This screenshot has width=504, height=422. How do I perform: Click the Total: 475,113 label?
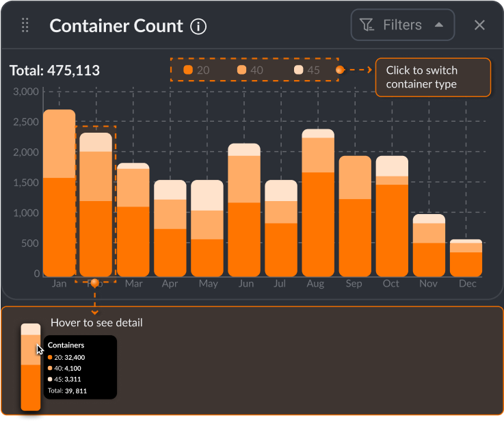click(55, 70)
